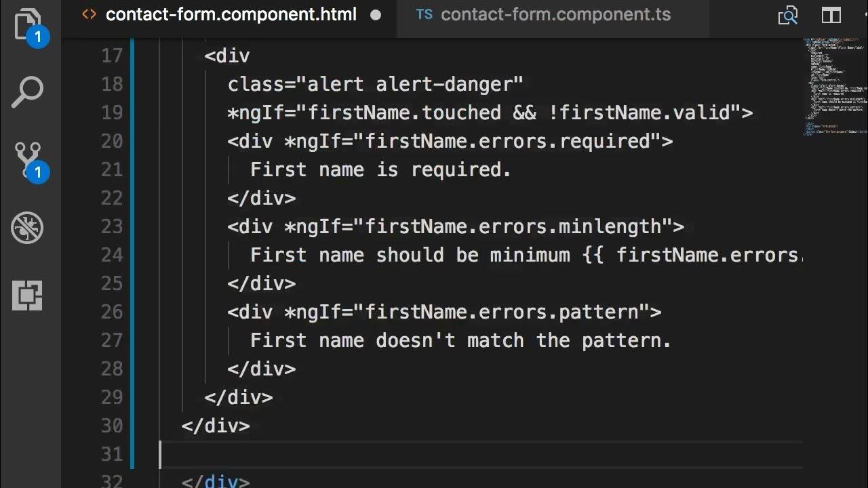Click the magnifier icon beside Split Editor
The image size is (868, 488).
coord(788,15)
